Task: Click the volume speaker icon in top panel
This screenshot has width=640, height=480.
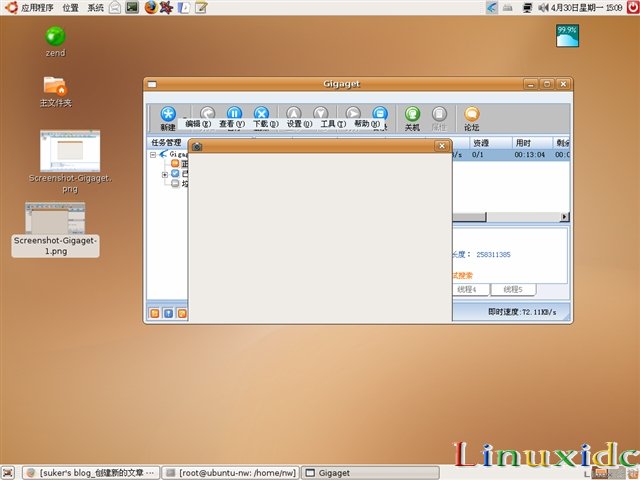Action: [x=543, y=7]
